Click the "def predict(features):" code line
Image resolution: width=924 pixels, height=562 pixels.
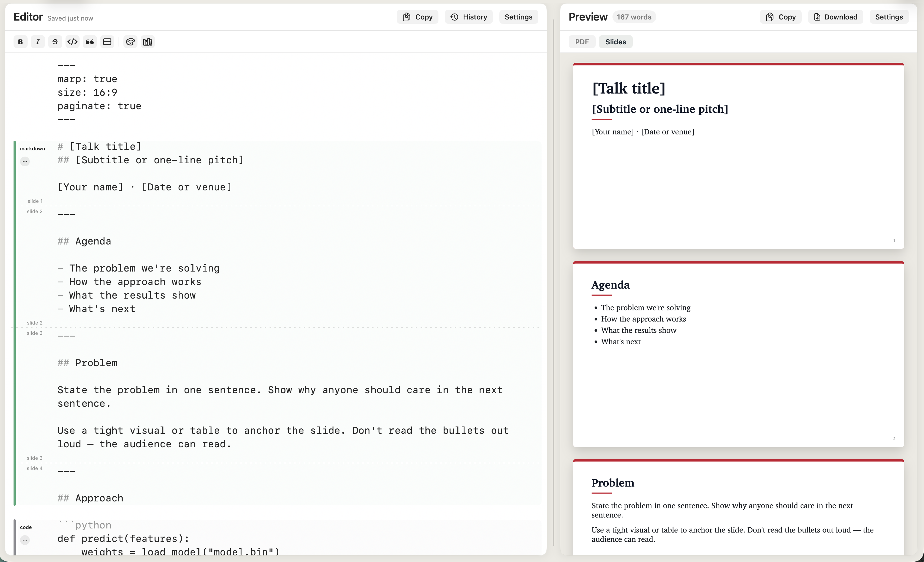coord(123,538)
